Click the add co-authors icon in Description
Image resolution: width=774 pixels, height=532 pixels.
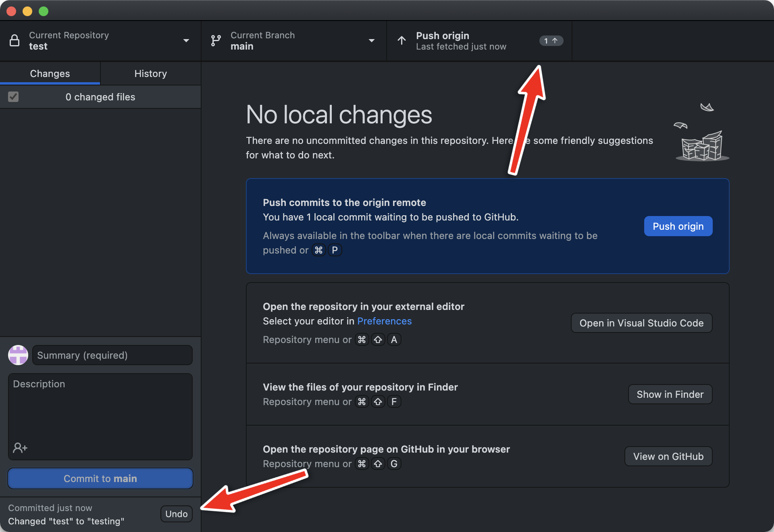click(x=20, y=448)
